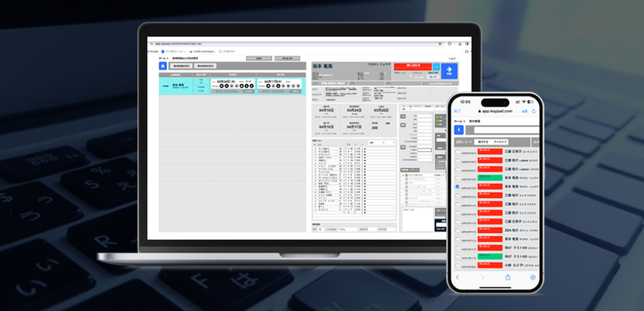Uncheck the checked record checkbox on phone

point(457,187)
